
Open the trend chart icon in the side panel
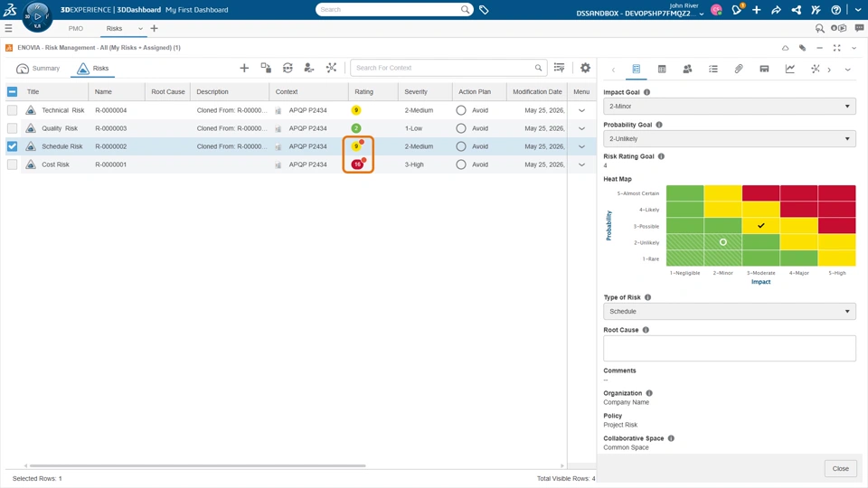[790, 69]
